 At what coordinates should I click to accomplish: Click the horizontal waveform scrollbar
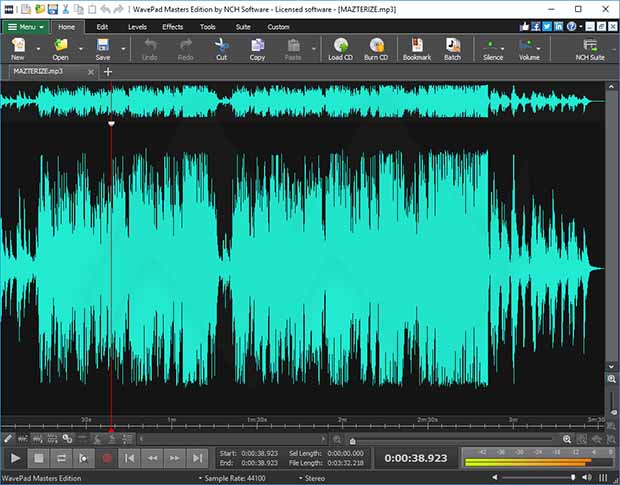[232, 439]
